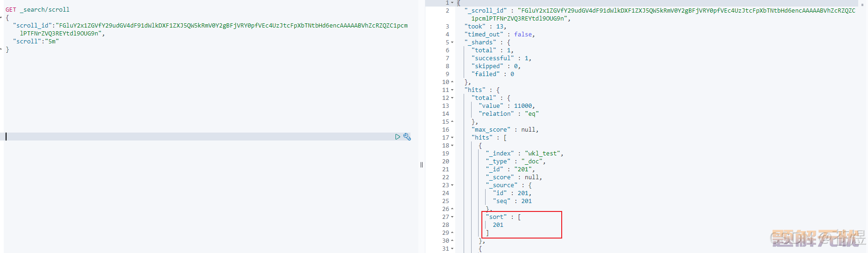Click the "seq" : 201 source field
868x253 pixels.
pyautogui.click(x=512, y=201)
